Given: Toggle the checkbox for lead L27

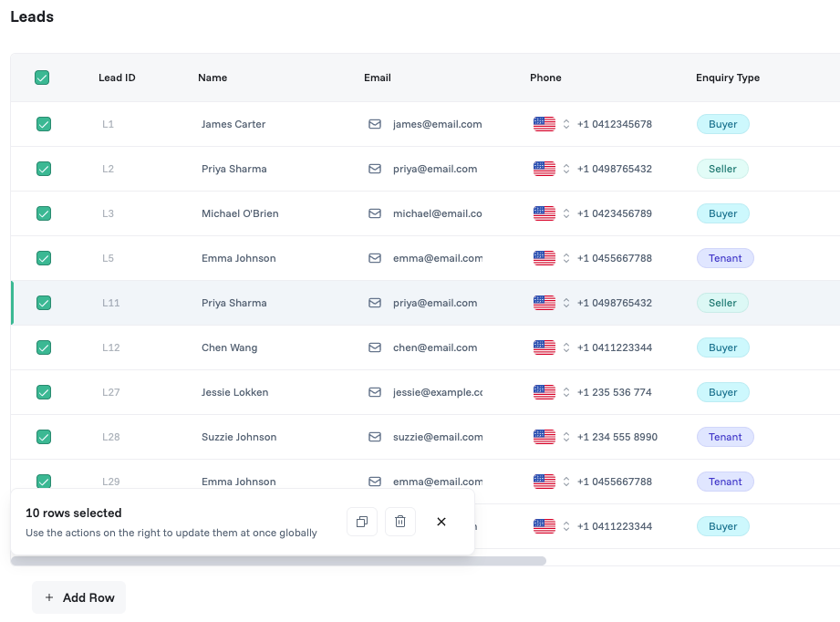Looking at the screenshot, I should pos(44,392).
